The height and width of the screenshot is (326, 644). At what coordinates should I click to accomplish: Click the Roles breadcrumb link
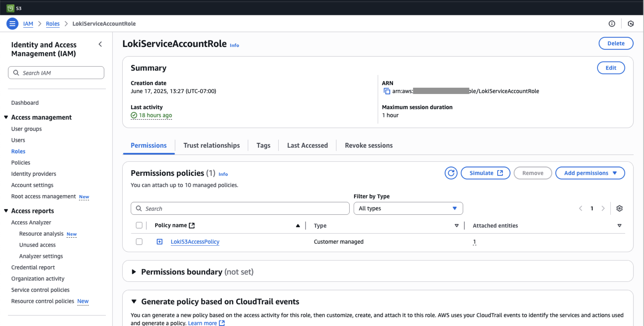pyautogui.click(x=53, y=23)
